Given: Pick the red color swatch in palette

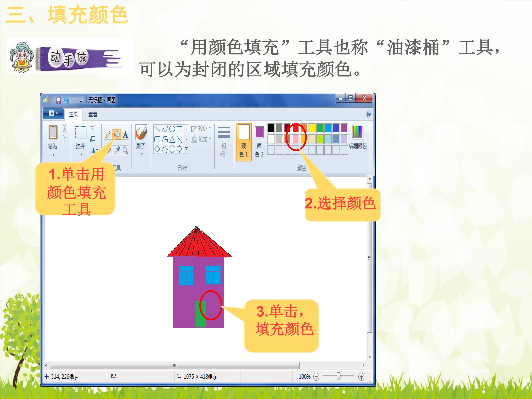Looking at the screenshot, I should (x=296, y=128).
